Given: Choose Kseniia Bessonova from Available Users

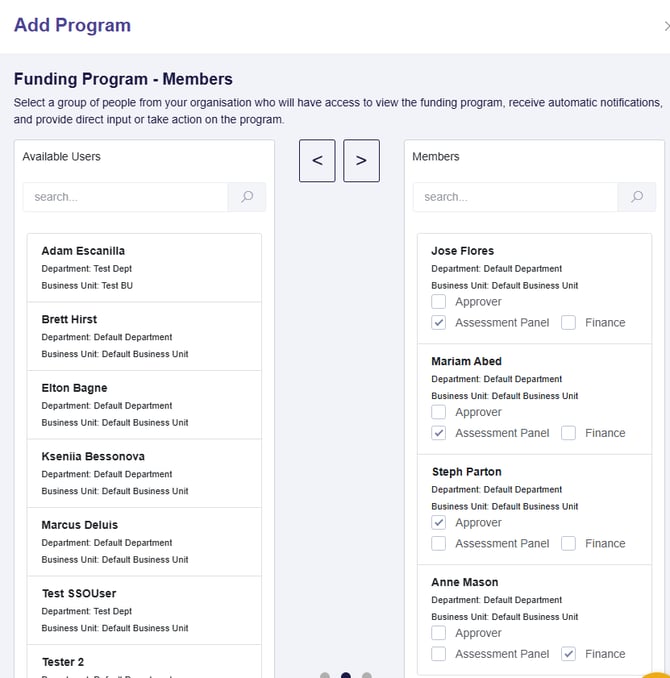Looking at the screenshot, I should point(144,473).
